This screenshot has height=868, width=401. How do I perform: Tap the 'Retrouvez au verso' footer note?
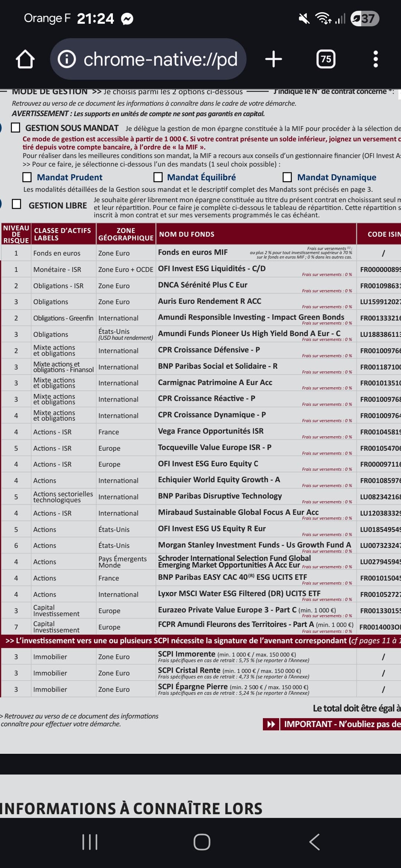pyautogui.click(x=79, y=720)
